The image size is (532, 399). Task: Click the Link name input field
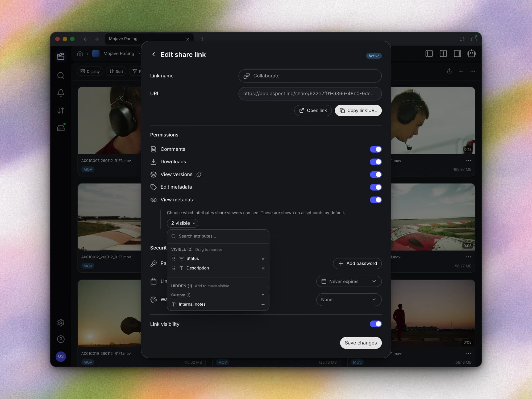pyautogui.click(x=310, y=76)
